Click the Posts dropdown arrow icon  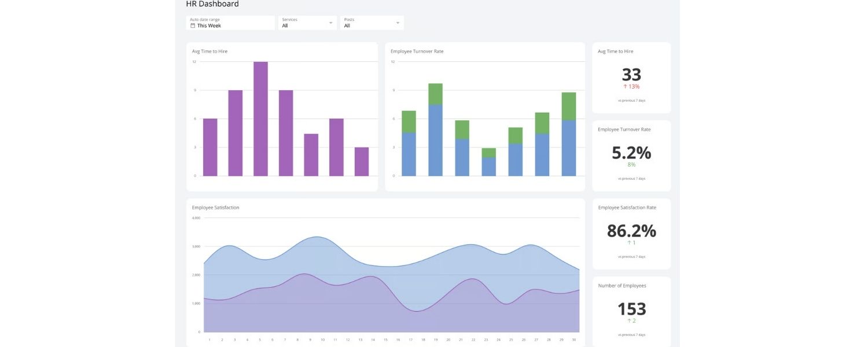397,23
